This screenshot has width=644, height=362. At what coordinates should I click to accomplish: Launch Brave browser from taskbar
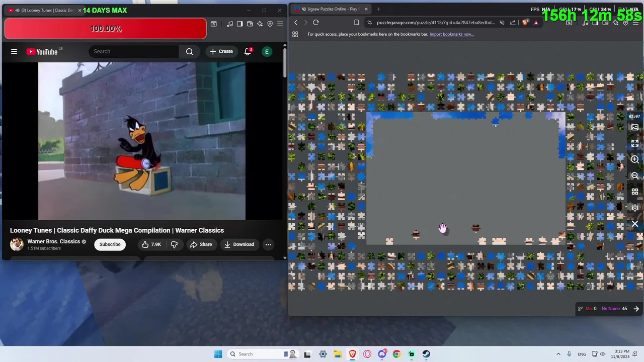coord(352,354)
